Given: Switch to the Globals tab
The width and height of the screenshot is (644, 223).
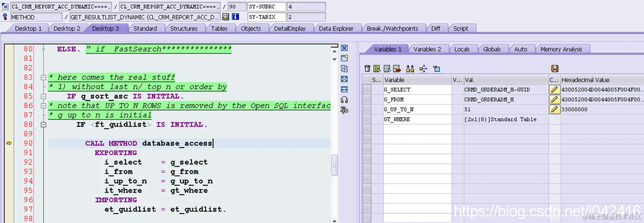Looking at the screenshot, I should (492, 49).
